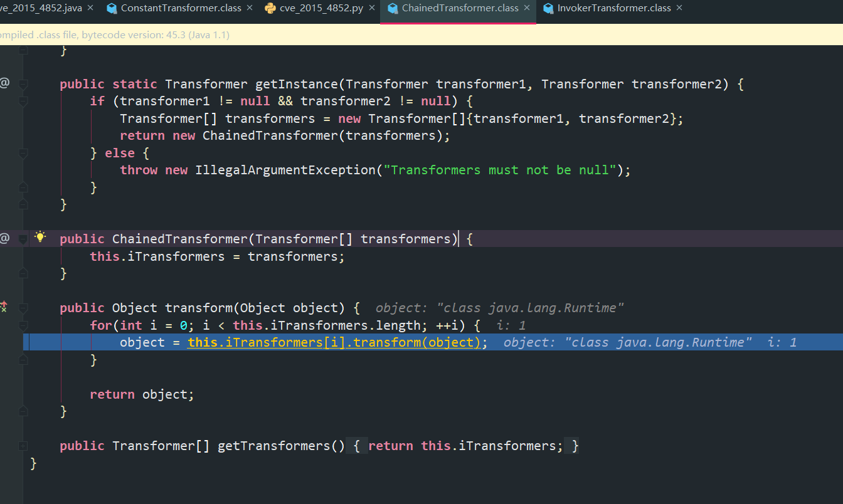Image resolution: width=843 pixels, height=504 pixels.
Task: Expand the folded getTransformers method
Action: click(x=23, y=446)
